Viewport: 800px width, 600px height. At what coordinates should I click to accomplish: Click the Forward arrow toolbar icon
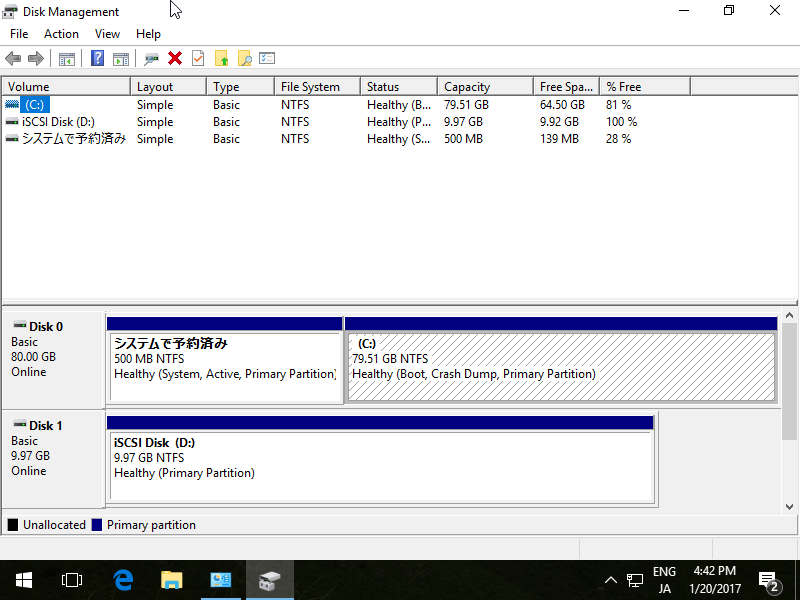pyautogui.click(x=36, y=59)
